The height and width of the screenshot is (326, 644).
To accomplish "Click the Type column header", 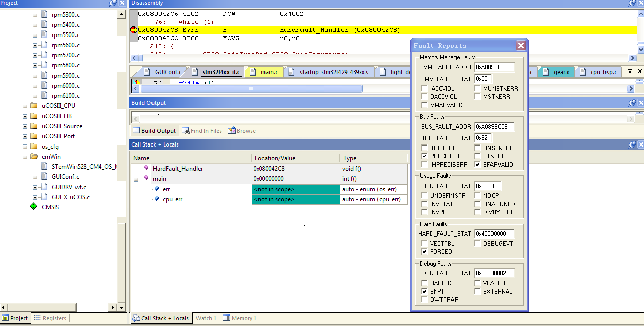I will point(373,158).
